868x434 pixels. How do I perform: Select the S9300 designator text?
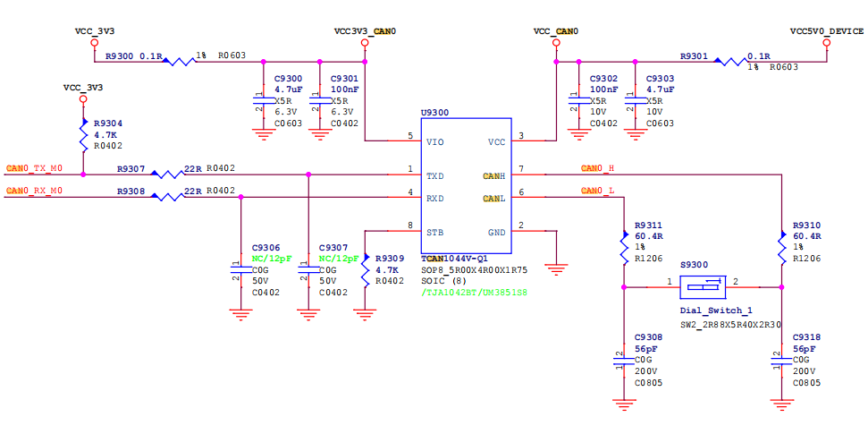tap(694, 265)
